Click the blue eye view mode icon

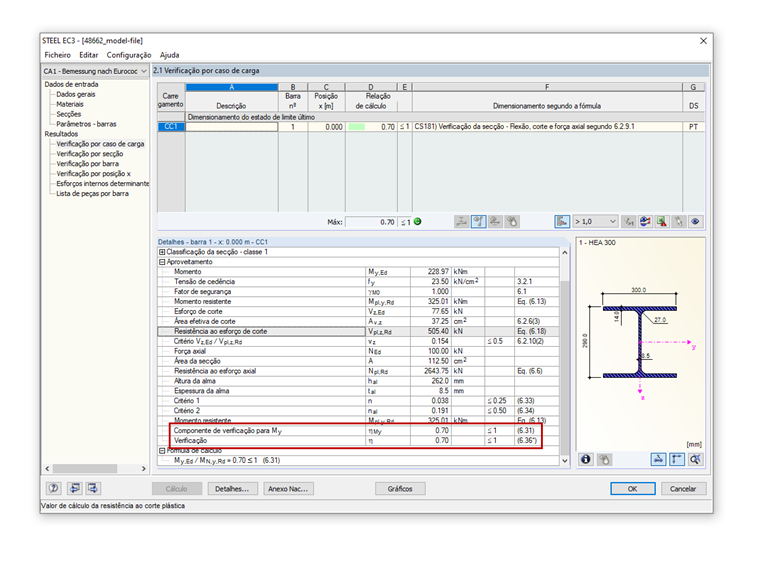pyautogui.click(x=695, y=222)
